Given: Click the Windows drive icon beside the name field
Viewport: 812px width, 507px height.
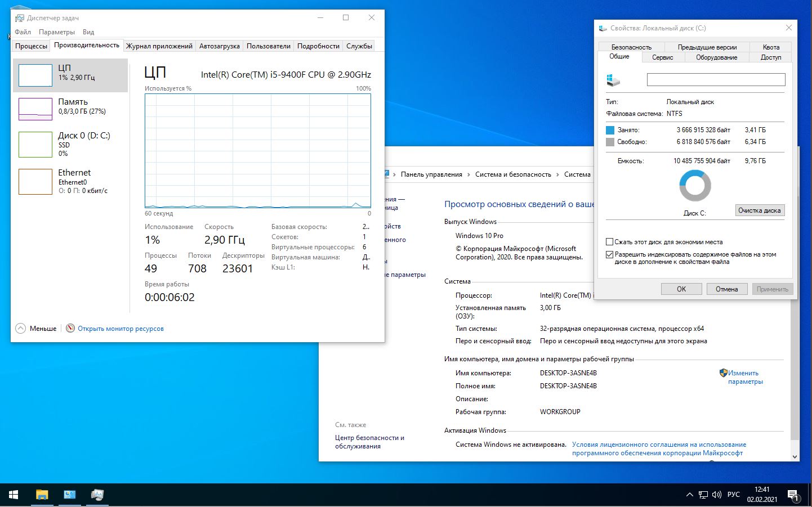Looking at the screenshot, I should click(613, 80).
